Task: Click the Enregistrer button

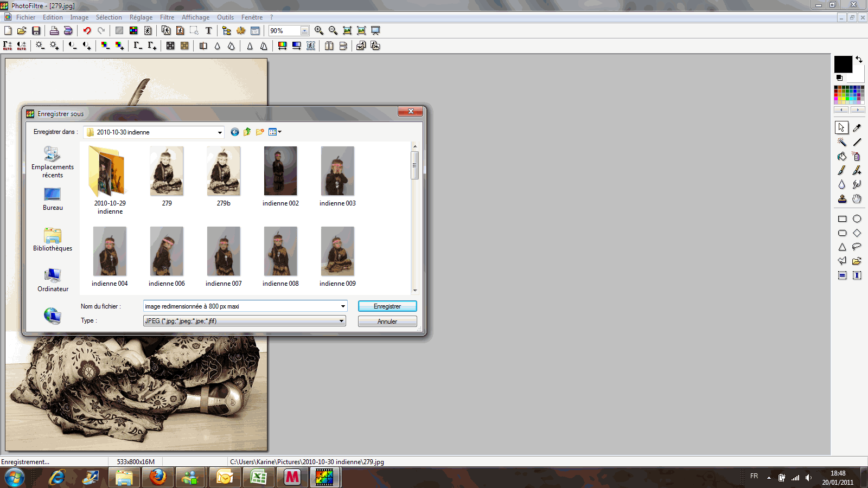Action: [387, 306]
